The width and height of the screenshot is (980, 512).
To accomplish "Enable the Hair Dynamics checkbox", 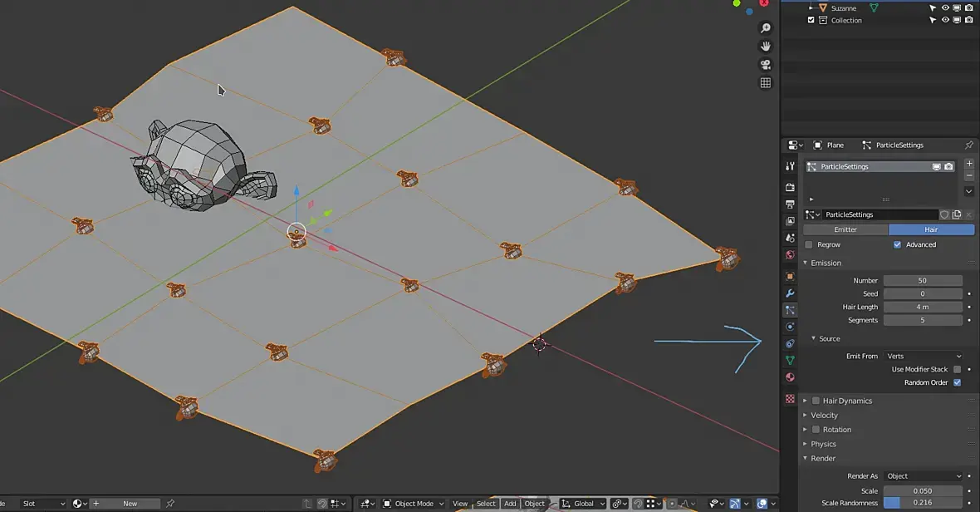I will (x=816, y=401).
